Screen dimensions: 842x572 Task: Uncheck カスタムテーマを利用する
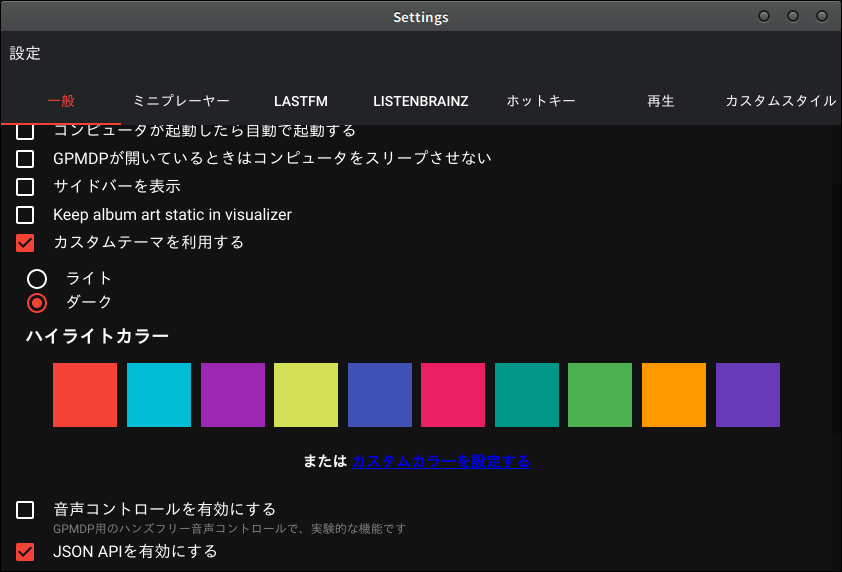click(25, 243)
